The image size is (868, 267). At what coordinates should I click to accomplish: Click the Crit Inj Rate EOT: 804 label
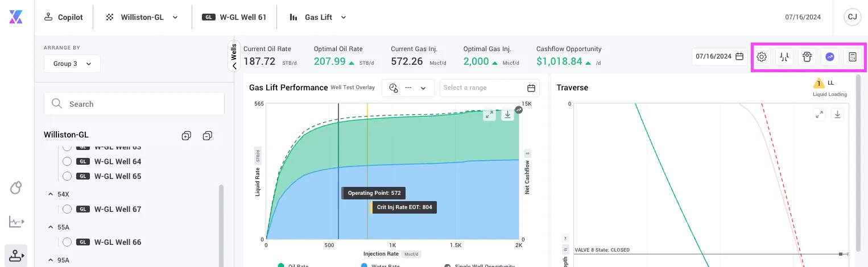point(404,207)
